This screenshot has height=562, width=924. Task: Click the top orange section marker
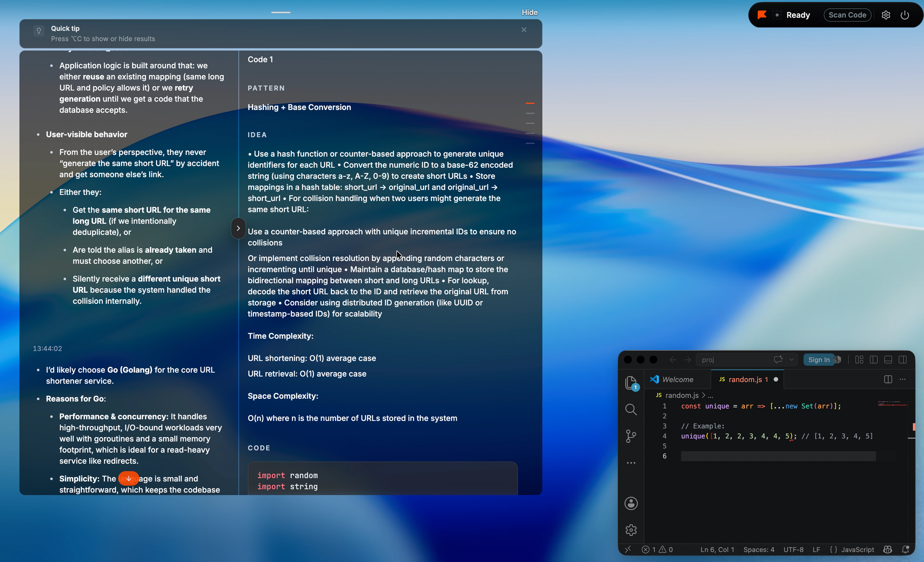[x=530, y=103]
